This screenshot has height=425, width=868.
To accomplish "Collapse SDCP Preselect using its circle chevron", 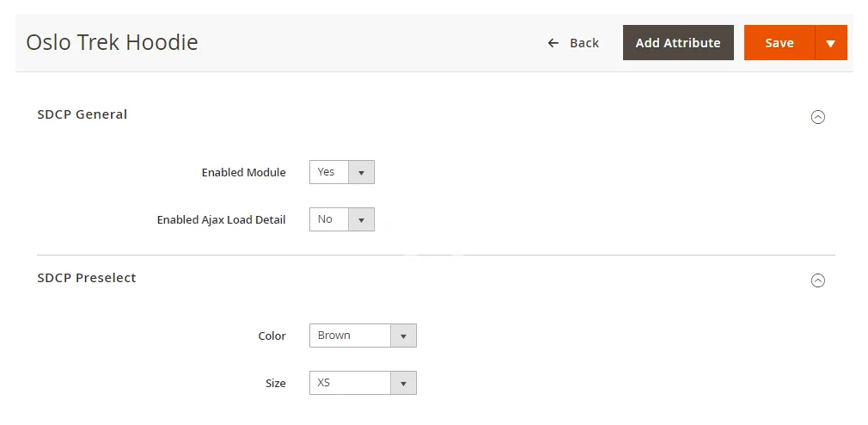I will (818, 280).
